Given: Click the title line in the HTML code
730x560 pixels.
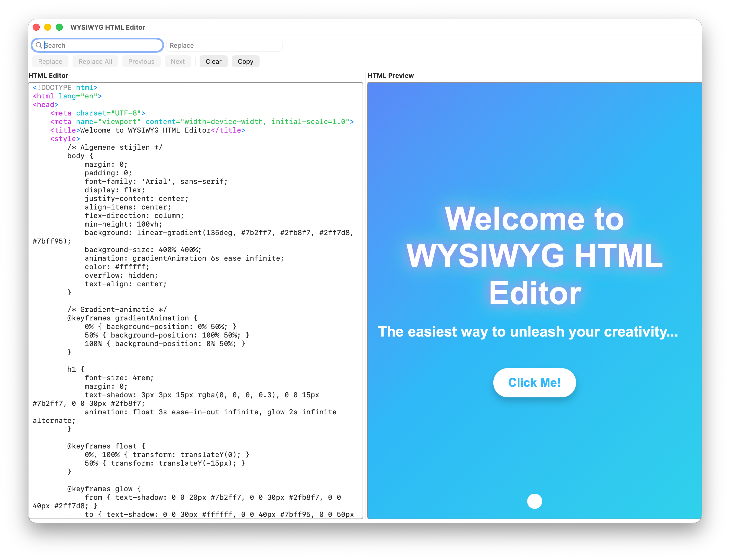Looking at the screenshot, I should tap(147, 130).
